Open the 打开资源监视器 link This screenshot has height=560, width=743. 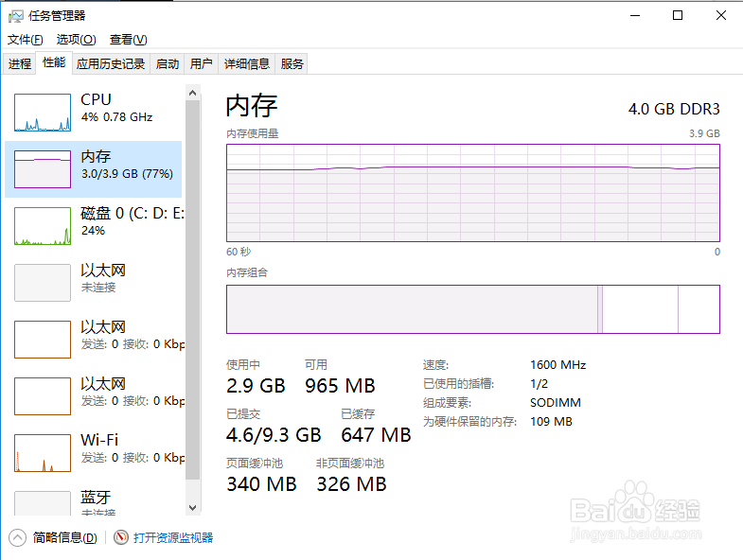[x=173, y=537]
